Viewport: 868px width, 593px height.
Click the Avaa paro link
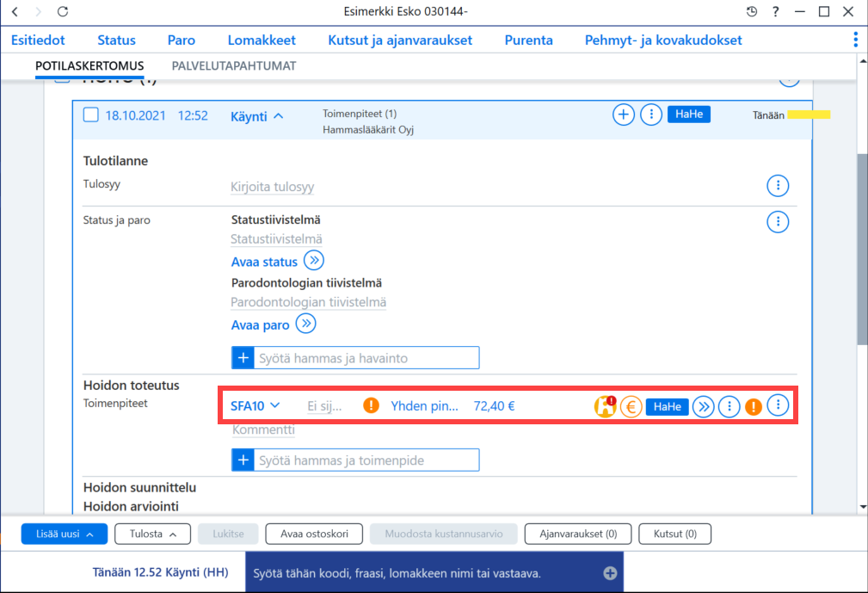pos(260,325)
